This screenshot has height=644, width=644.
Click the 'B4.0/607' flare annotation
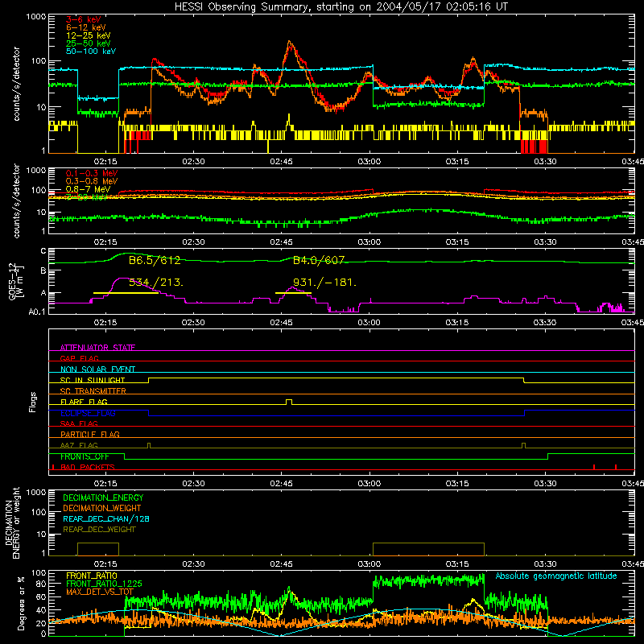pyautogui.click(x=319, y=260)
